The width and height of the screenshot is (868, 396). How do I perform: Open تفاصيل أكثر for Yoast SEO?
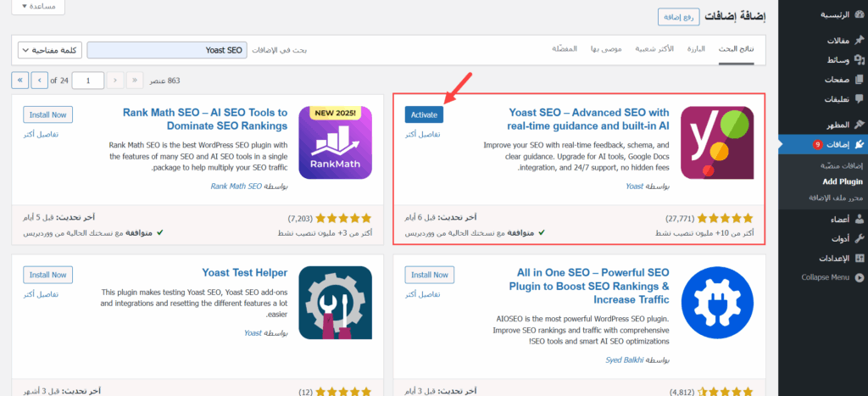pyautogui.click(x=424, y=135)
